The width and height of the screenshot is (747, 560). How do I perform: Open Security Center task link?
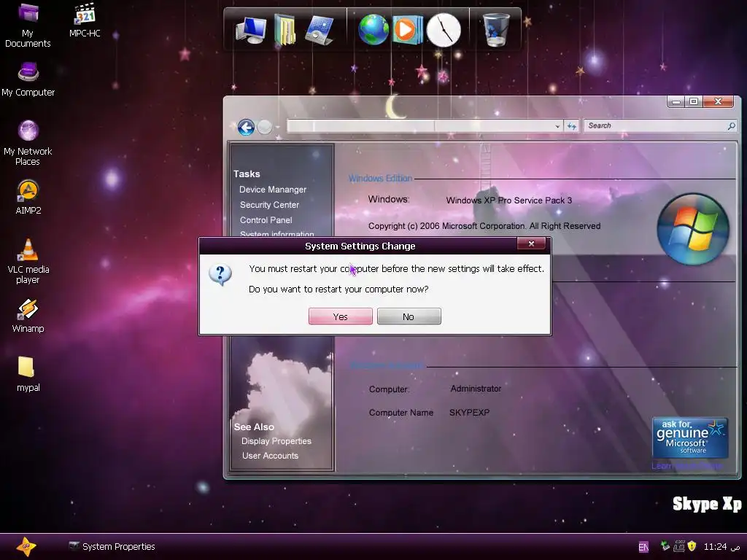point(269,205)
